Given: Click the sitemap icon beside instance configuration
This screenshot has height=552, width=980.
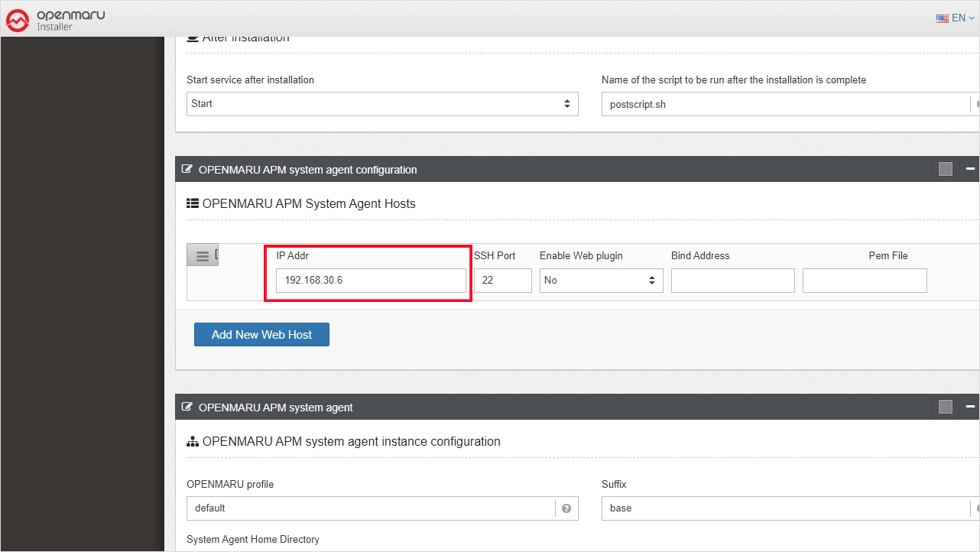Looking at the screenshot, I should point(193,442).
